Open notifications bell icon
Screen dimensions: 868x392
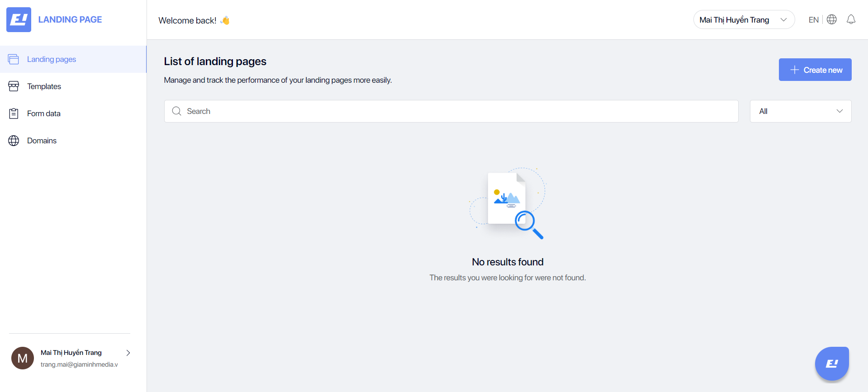tap(851, 19)
